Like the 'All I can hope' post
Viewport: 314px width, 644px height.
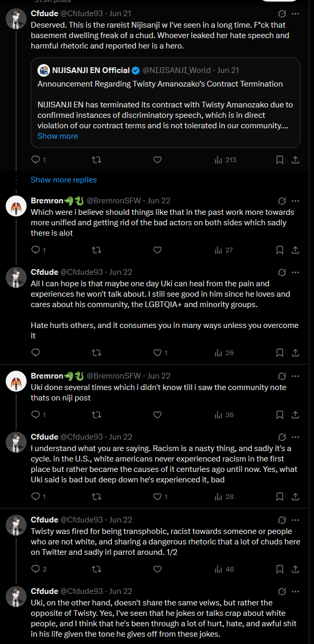coord(158,353)
